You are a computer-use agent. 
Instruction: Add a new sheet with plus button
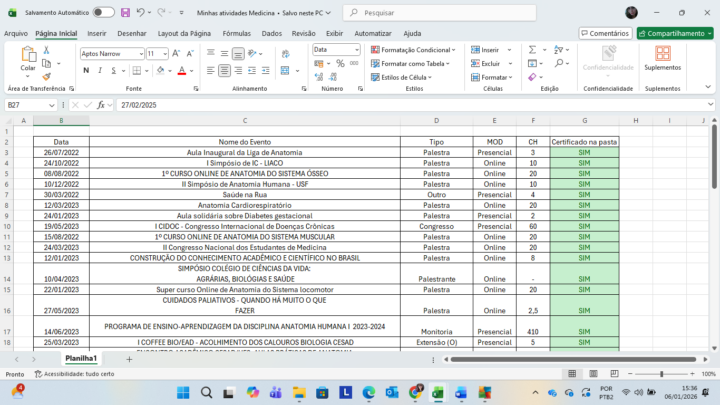click(128, 359)
